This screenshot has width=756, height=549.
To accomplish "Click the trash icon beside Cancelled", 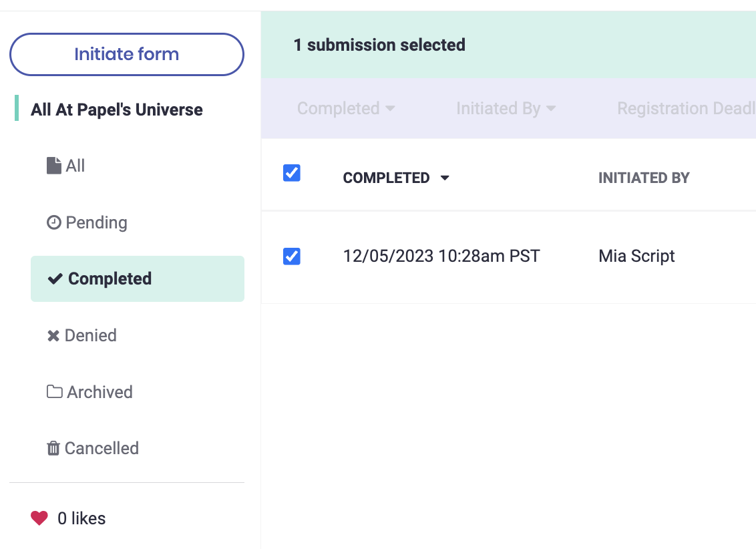I will coord(53,448).
